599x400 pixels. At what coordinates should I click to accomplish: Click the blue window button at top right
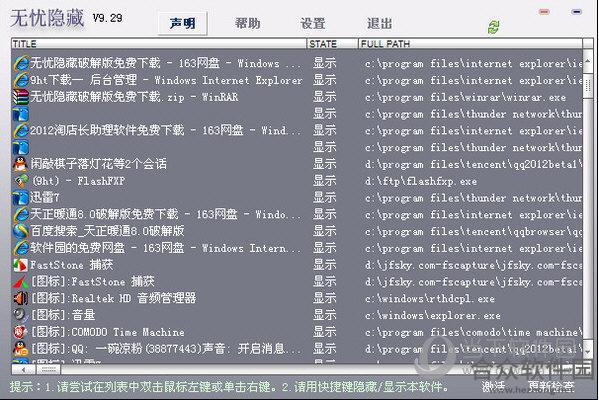pos(576,12)
